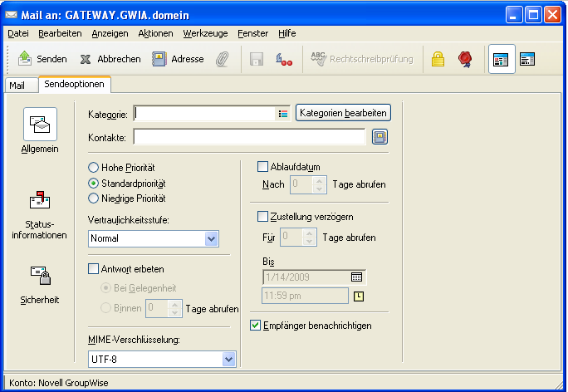Click the category list icon in Kategorie field

(x=283, y=114)
